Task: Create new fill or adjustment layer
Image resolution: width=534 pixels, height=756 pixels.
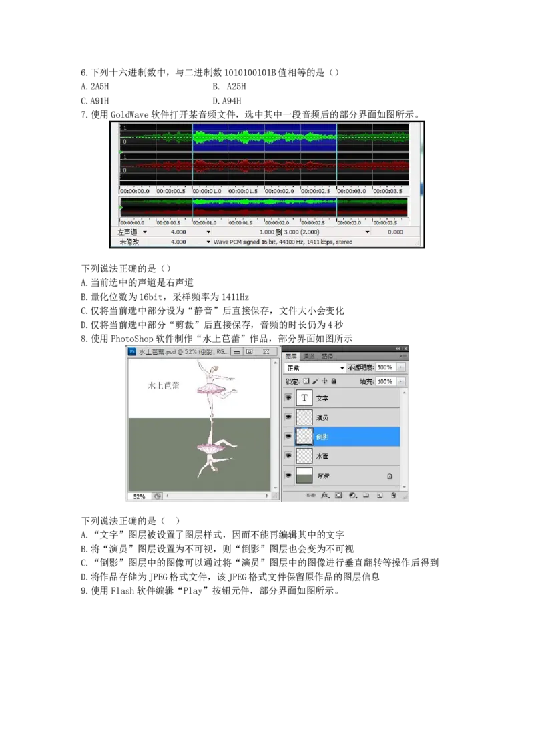Action: point(352,496)
